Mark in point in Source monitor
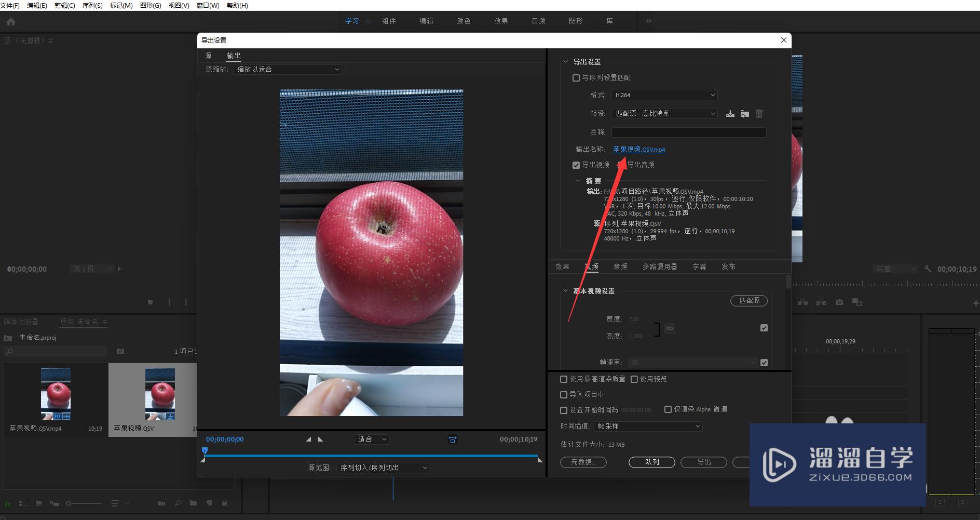Screen dimensions: 980x520 (x=169, y=302)
